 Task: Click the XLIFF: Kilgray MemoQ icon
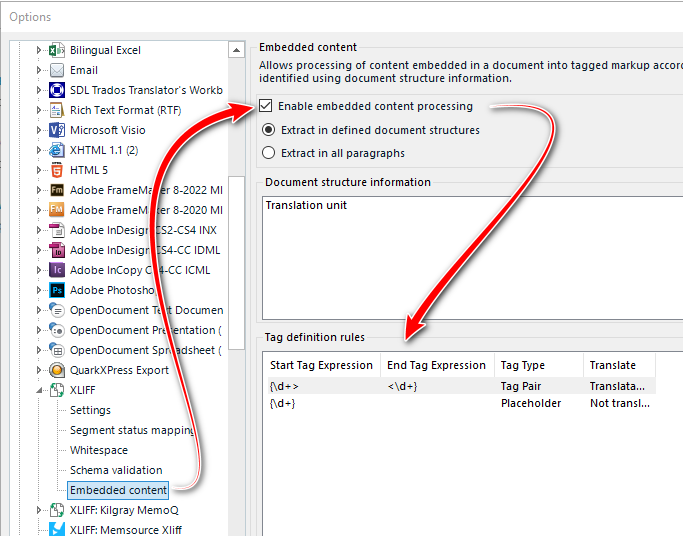tap(57, 510)
